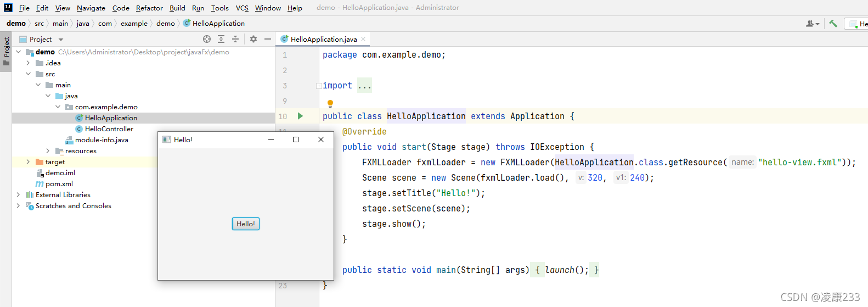868x307 pixels.
Task: Click the Expand All icon in Project panel
Action: 221,39
